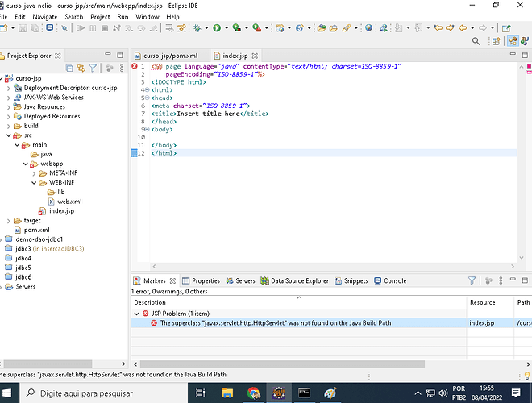
Task: Expand the target folder node
Action: [x=9, y=221]
